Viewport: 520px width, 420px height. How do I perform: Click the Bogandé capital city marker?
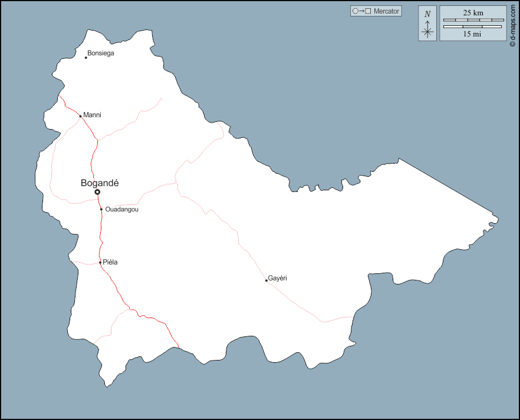click(97, 192)
